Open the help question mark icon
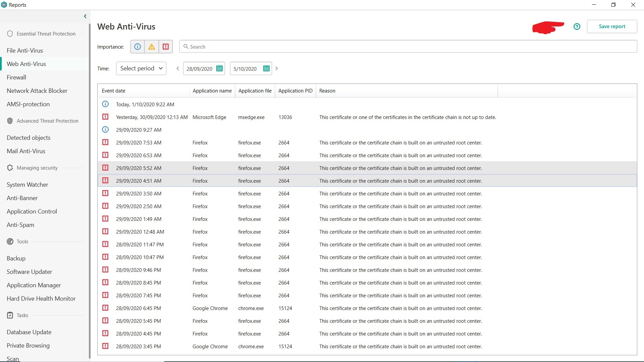The width and height of the screenshot is (644, 362). [577, 26]
